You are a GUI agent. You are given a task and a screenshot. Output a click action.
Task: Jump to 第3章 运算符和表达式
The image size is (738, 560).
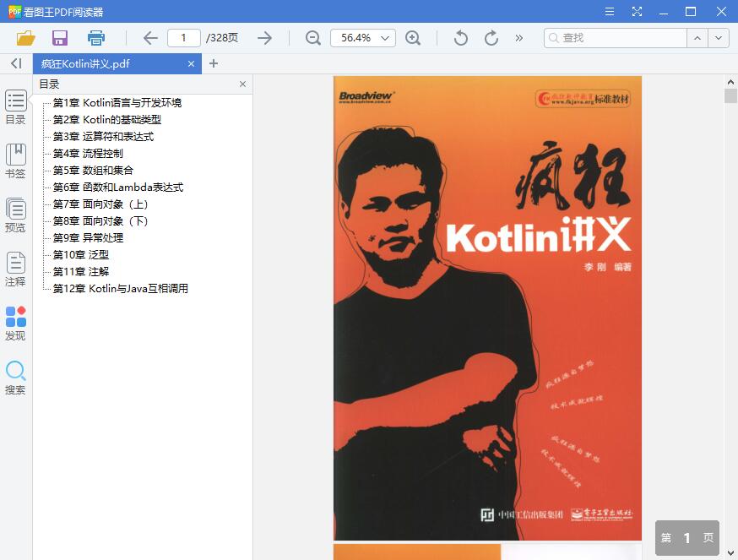[103, 137]
